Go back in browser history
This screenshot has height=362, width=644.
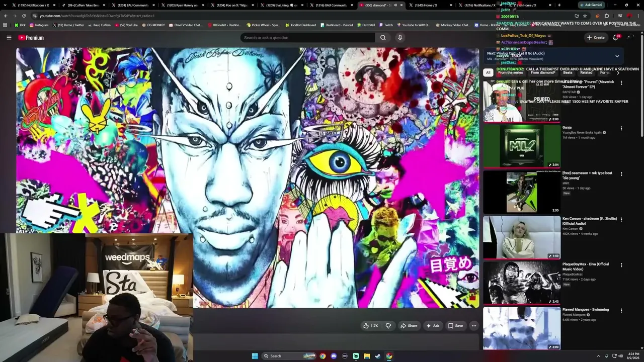[6, 16]
